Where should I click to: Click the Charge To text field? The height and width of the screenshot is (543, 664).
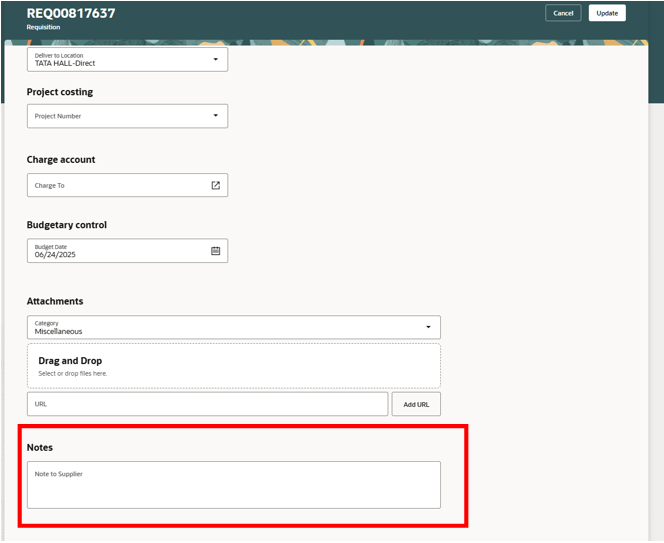(115, 185)
